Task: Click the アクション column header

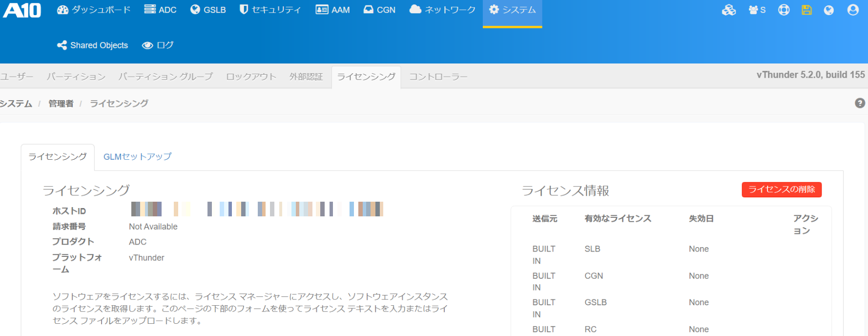Action: [x=806, y=225]
